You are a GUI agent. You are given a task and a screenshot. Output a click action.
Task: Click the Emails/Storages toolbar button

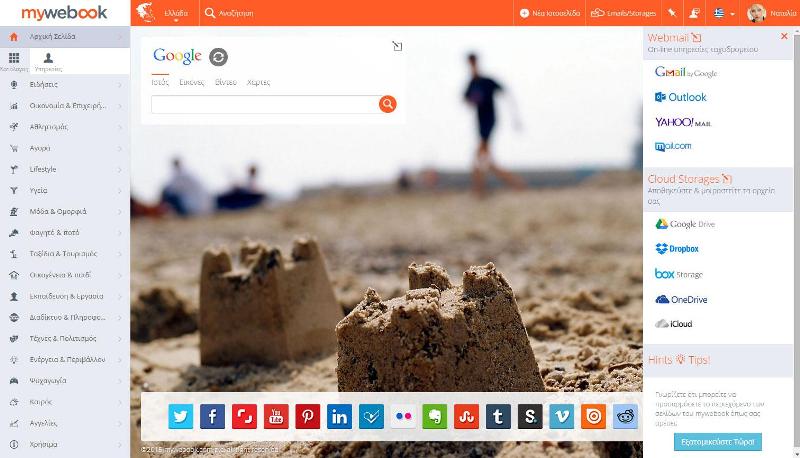[615, 13]
